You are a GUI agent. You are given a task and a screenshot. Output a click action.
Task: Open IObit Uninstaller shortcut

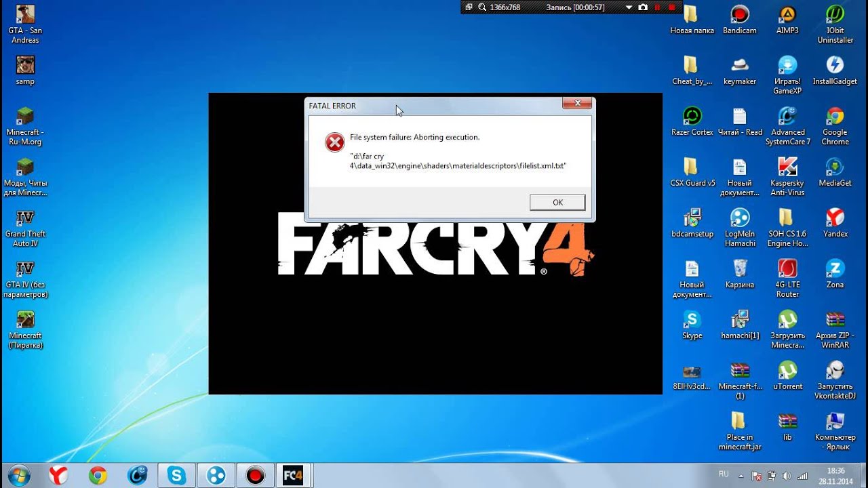click(x=835, y=24)
